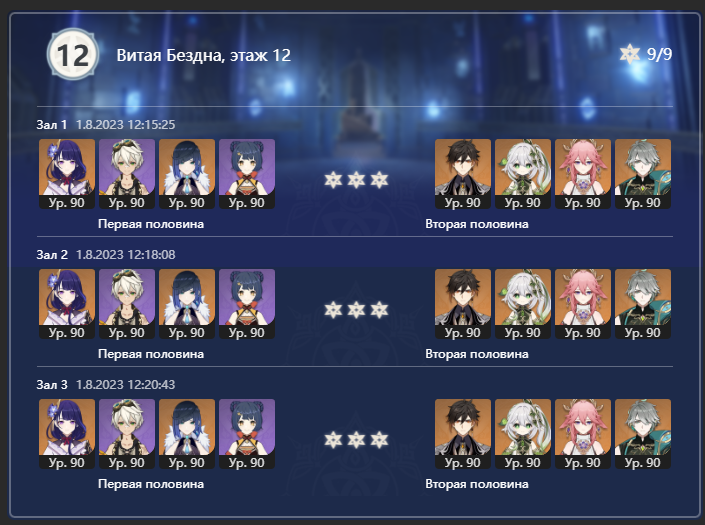Select Zhongli portrait in Зал 1 second half
Viewport: 705px width, 525px height.
[x=463, y=174]
